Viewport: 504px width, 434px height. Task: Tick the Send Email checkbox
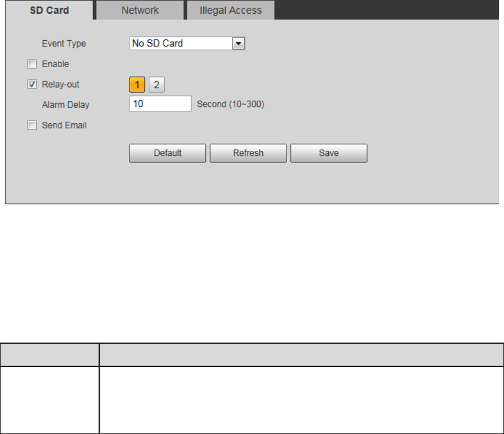tap(32, 125)
